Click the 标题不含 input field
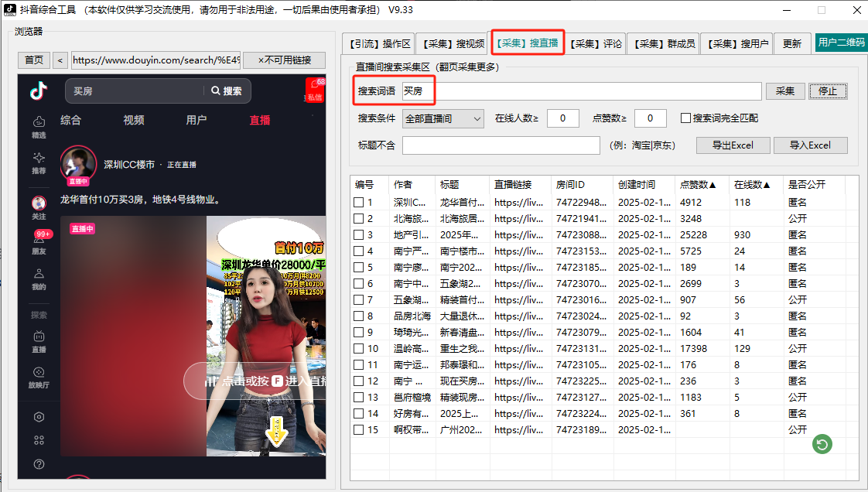Image resolution: width=868 pixels, height=492 pixels. pyautogui.click(x=501, y=145)
